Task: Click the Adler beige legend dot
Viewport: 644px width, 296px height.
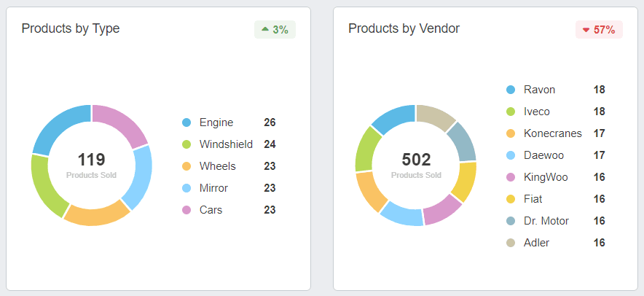Action: tap(511, 243)
